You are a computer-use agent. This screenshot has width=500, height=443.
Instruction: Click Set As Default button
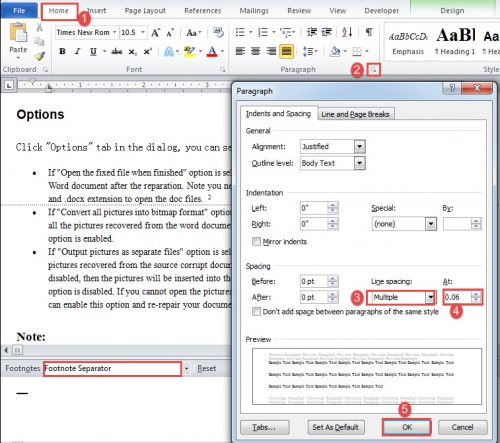tap(336, 427)
